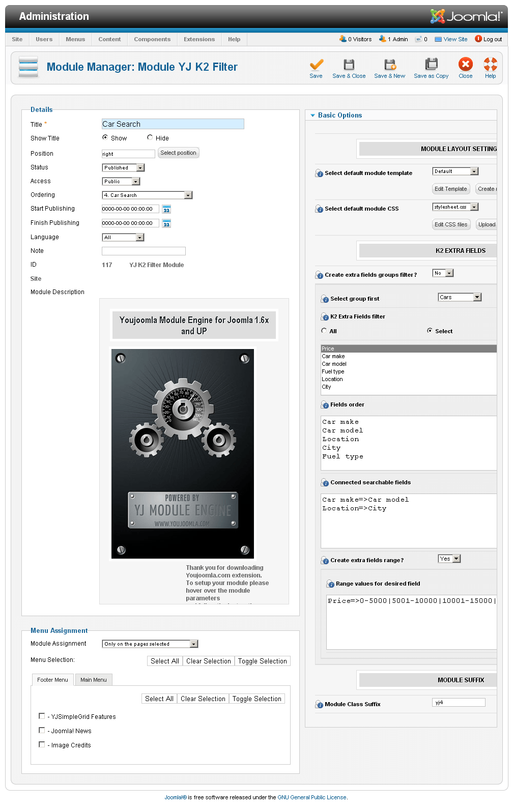Check the YJSimpleGrid Features checkbox
Image resolution: width=512 pixels, height=812 pixels.
coord(42,716)
